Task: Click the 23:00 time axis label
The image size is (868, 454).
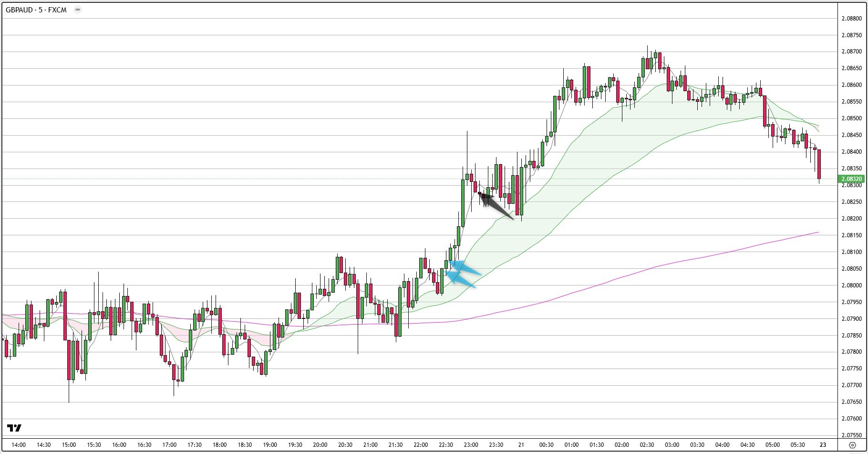Action: coord(471,445)
